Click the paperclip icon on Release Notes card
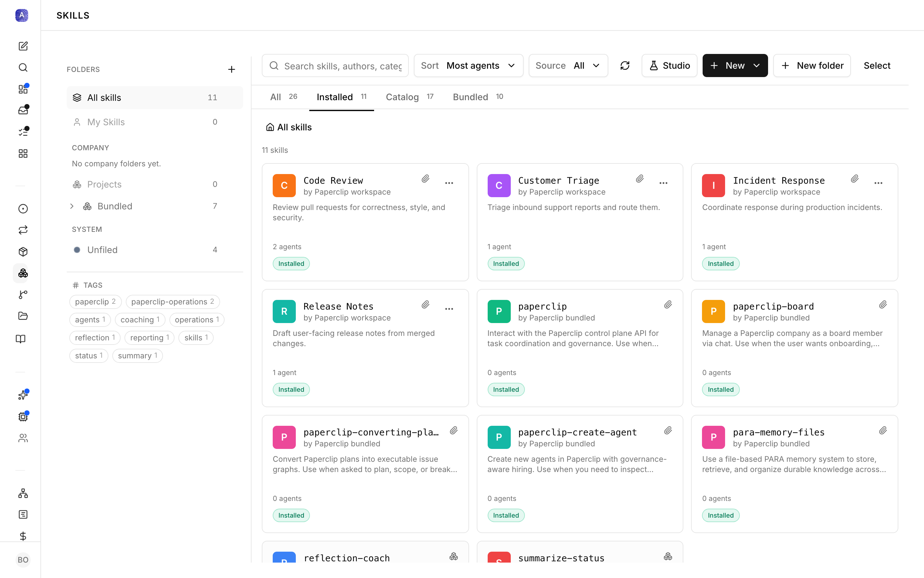 pos(425,305)
